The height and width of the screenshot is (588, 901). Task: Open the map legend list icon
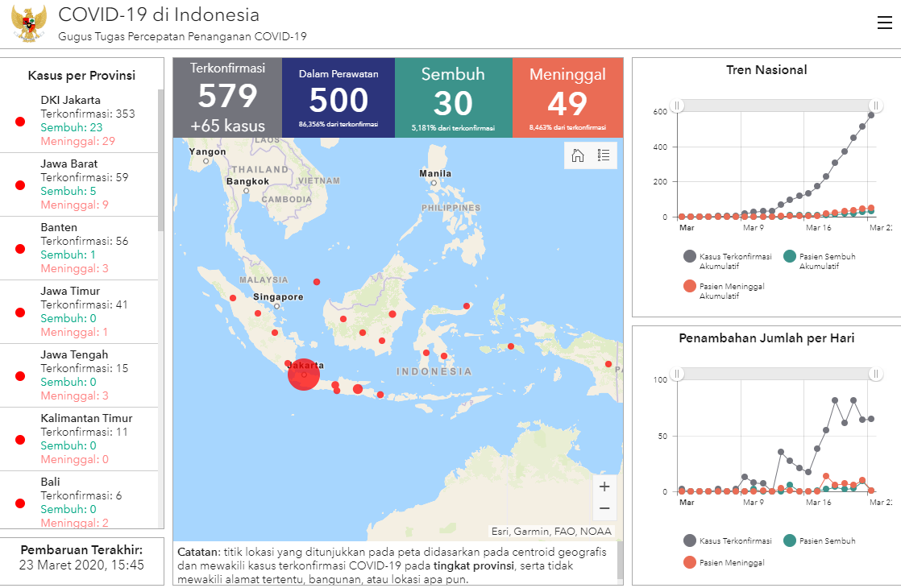(604, 156)
